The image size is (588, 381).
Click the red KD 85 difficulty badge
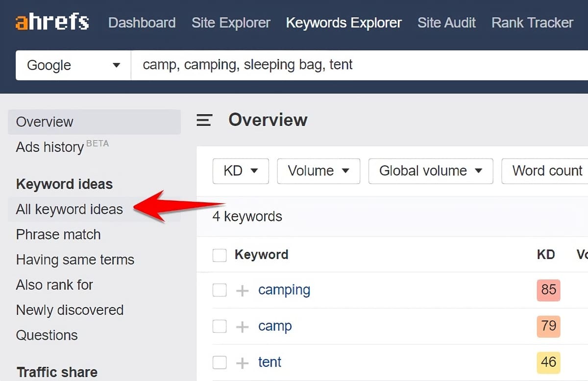tap(548, 290)
